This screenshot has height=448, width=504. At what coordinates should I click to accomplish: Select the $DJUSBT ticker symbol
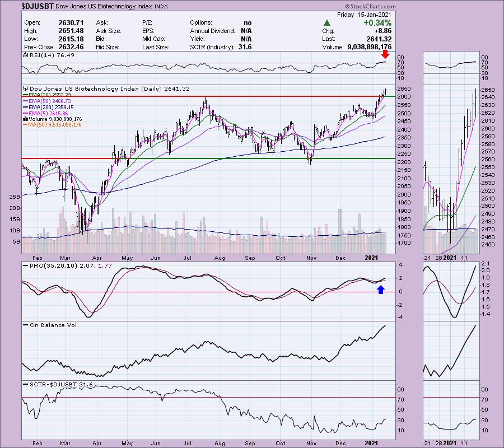click(38, 6)
